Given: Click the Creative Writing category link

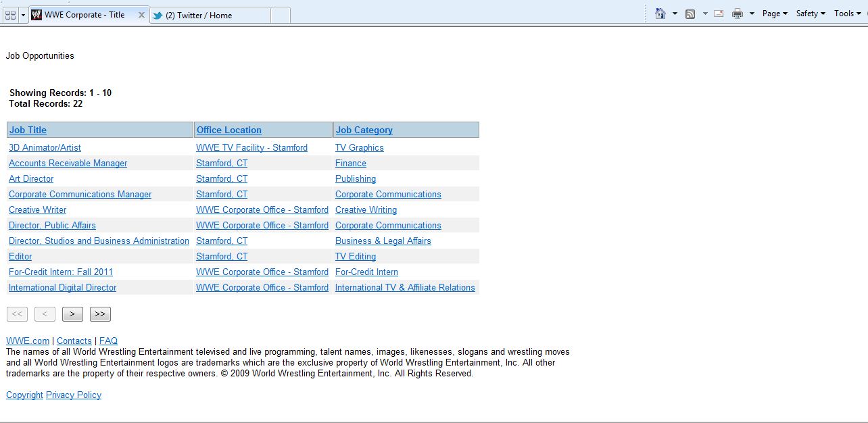Looking at the screenshot, I should coord(366,210).
